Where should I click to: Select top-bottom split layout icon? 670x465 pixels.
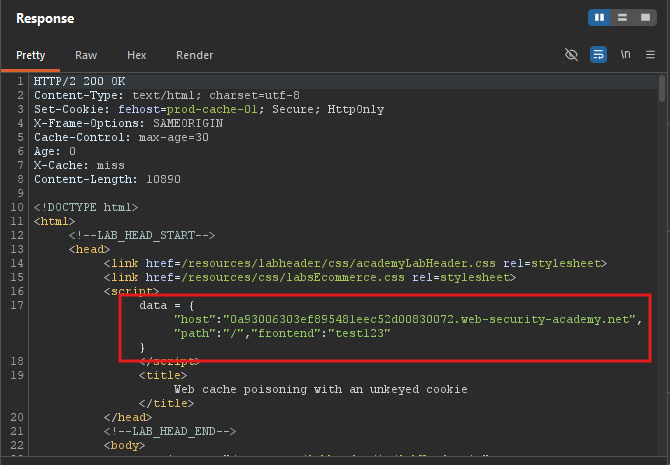(622, 18)
